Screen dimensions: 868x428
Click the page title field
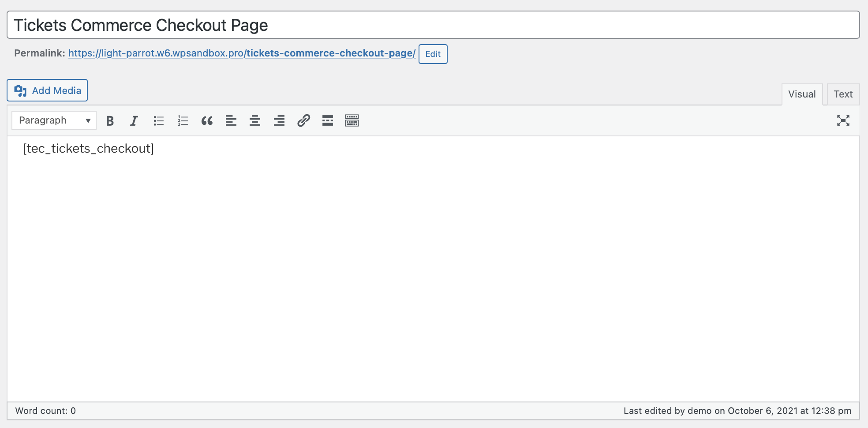click(433, 25)
